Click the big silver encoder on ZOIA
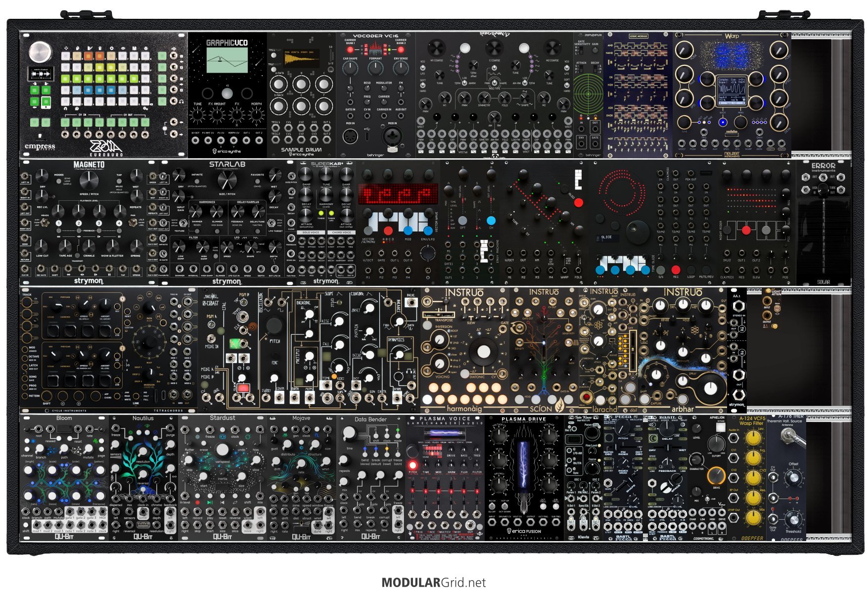 (x=40, y=51)
